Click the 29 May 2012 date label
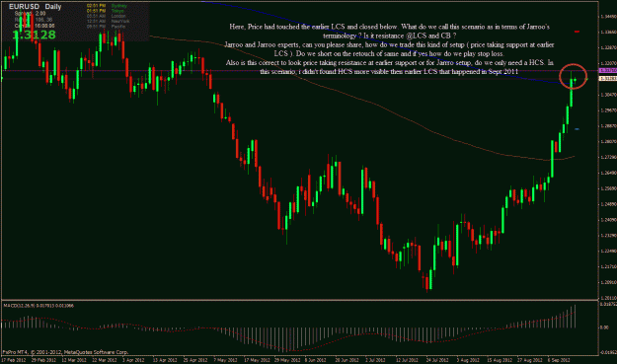This screenshot has height=364, width=617. (287, 360)
